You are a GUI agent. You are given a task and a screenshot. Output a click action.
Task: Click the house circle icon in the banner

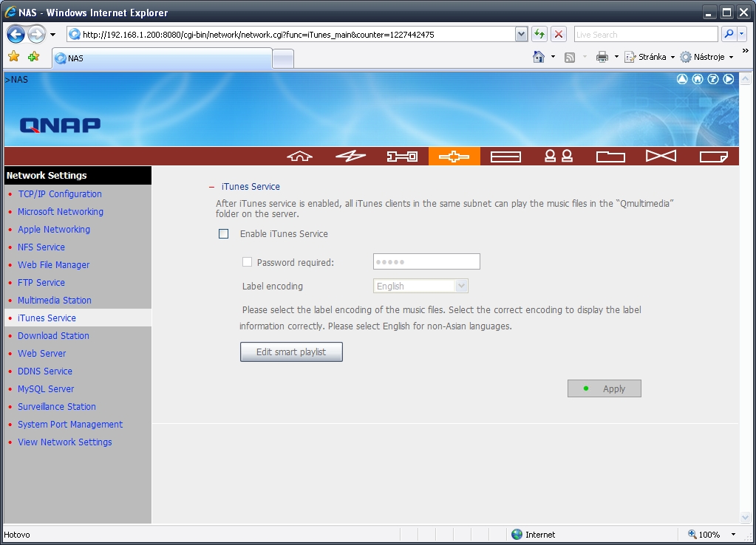[698, 79]
